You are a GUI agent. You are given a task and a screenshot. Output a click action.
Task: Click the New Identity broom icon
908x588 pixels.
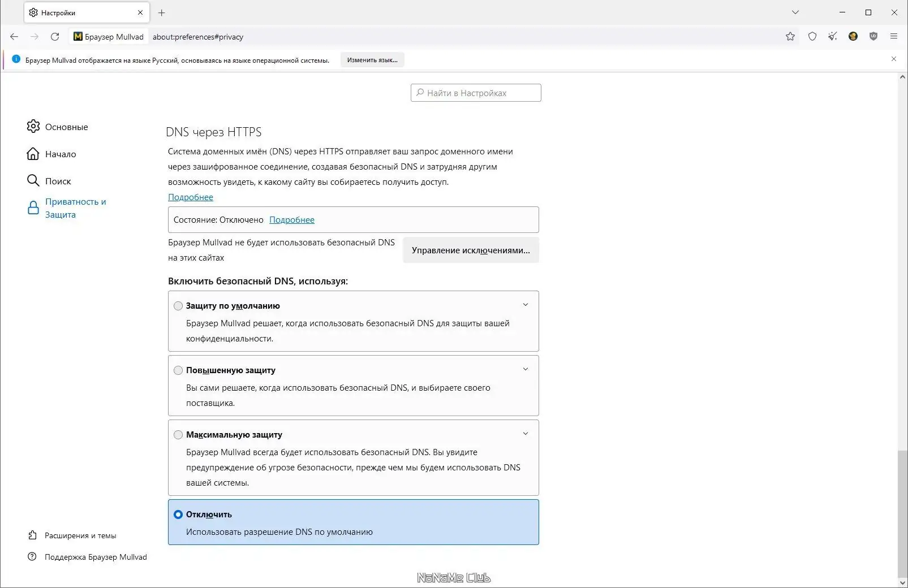pyautogui.click(x=833, y=37)
